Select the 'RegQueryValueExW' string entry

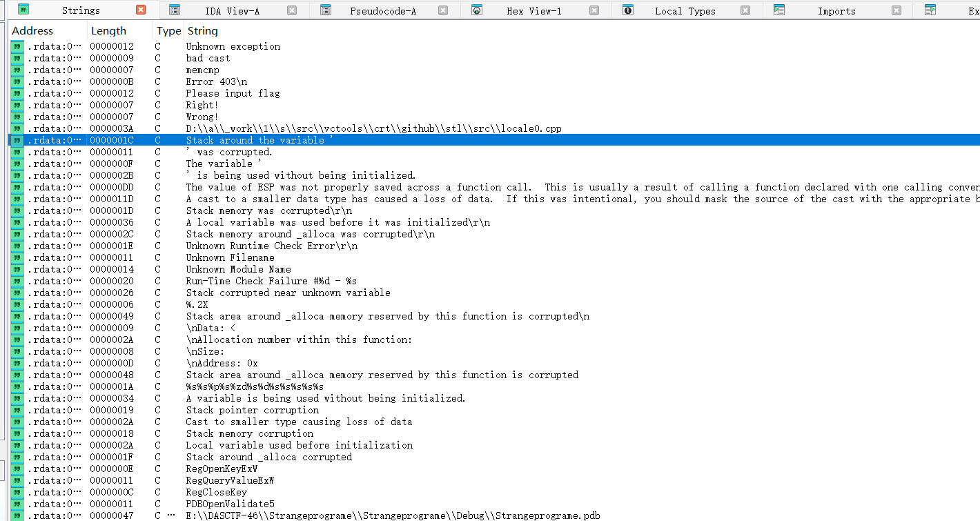click(x=230, y=480)
